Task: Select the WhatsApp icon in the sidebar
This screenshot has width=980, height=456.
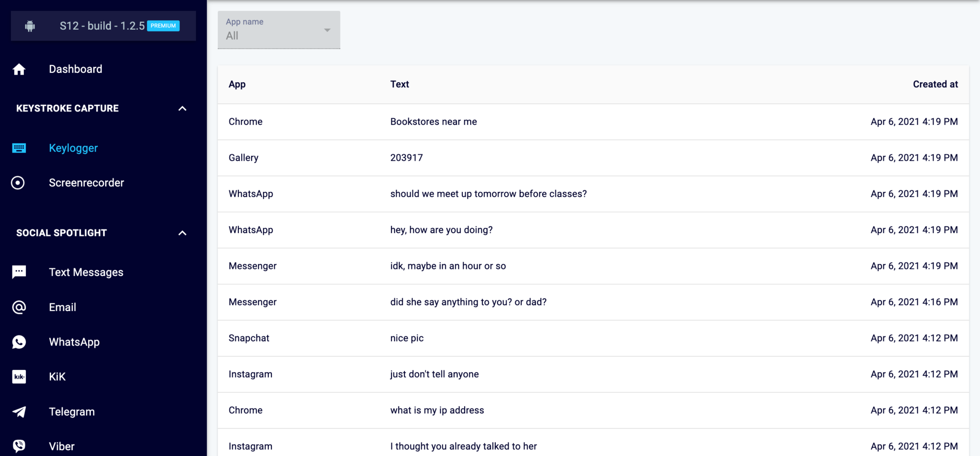Action: click(x=19, y=342)
